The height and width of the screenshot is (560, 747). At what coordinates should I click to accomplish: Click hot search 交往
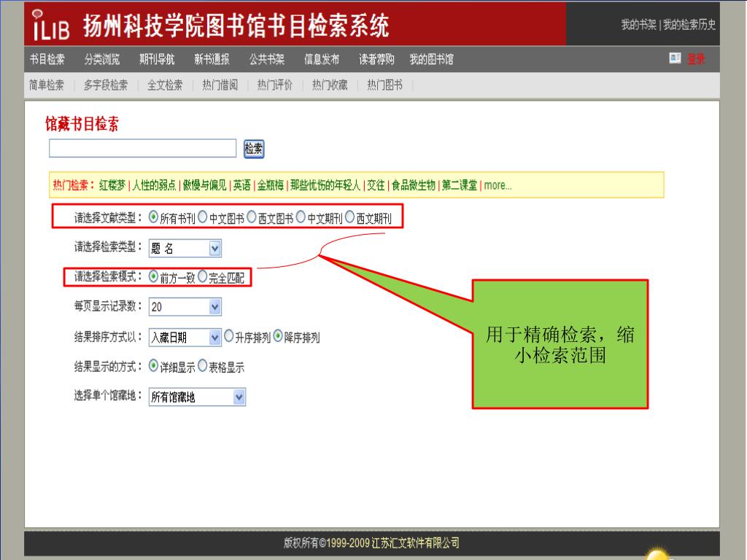pyautogui.click(x=376, y=184)
